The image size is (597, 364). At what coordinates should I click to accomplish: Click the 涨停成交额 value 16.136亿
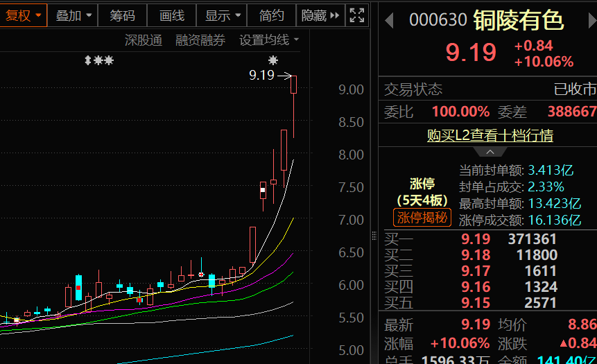555,220
